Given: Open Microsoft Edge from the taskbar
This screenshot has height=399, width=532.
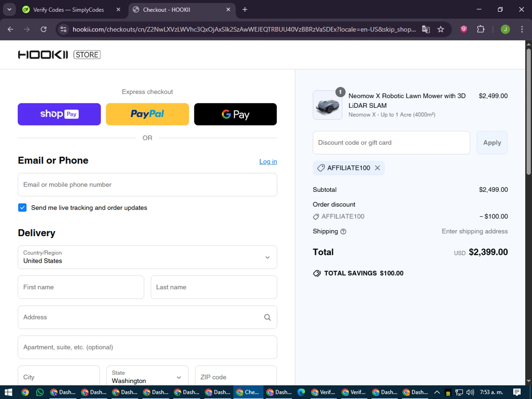Looking at the screenshot, I should coord(301,392).
